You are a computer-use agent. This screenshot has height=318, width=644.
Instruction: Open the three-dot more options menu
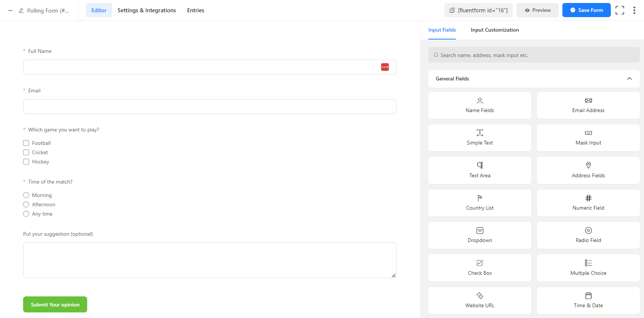coord(634,10)
